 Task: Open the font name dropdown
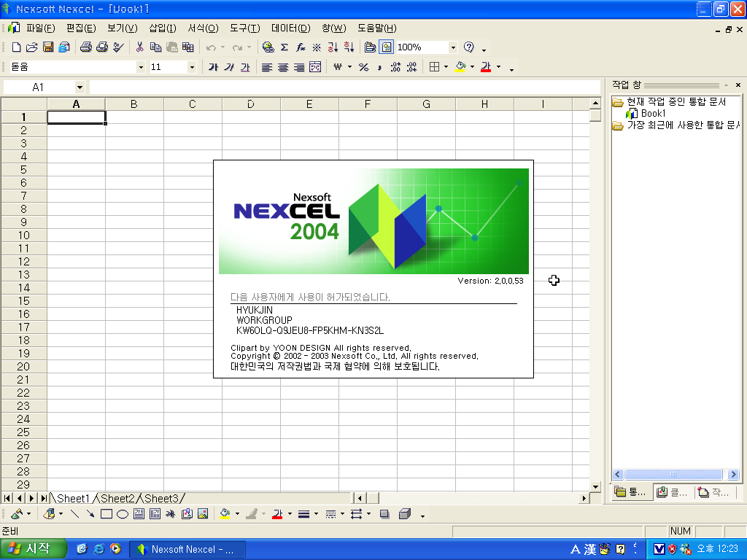tap(141, 67)
